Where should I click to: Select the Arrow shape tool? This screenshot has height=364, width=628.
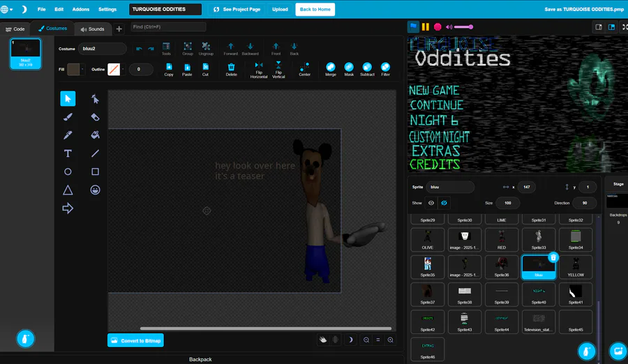coord(68,208)
